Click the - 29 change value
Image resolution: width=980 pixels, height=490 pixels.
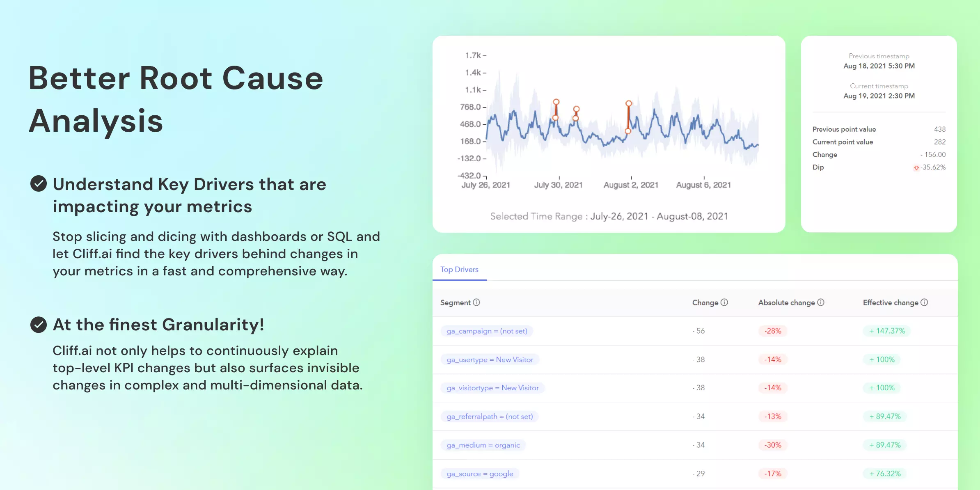pos(698,474)
